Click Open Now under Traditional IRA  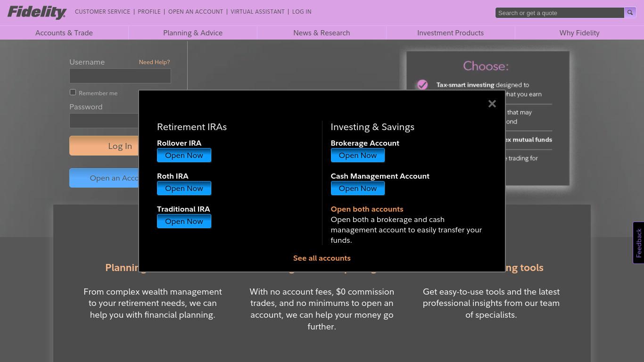pos(184,222)
